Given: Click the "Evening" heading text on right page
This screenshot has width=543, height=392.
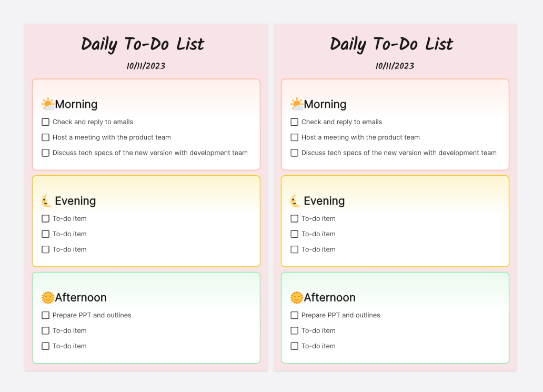Looking at the screenshot, I should 324,201.
